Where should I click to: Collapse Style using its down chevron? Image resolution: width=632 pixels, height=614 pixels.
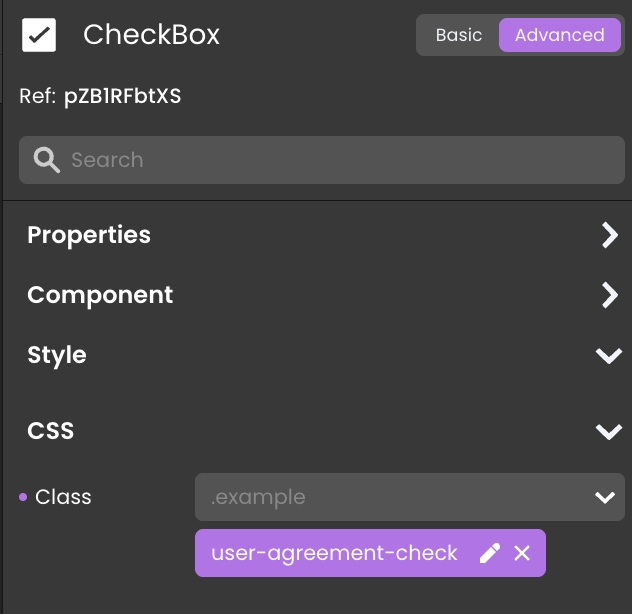608,356
